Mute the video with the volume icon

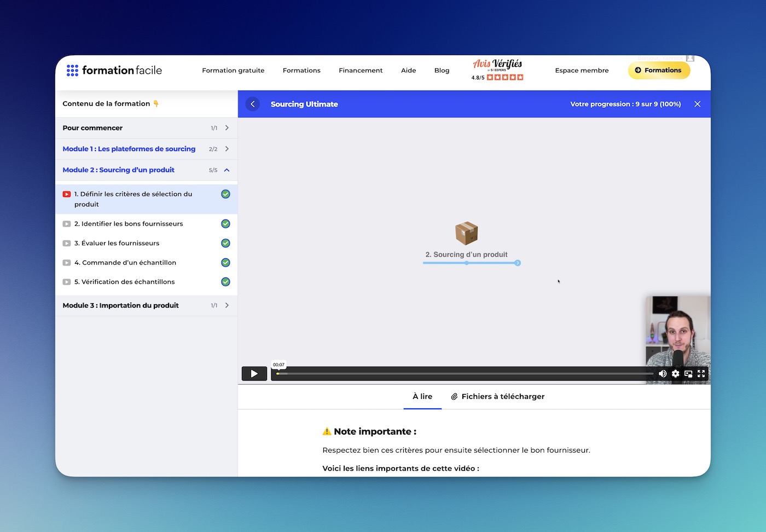[x=663, y=374]
